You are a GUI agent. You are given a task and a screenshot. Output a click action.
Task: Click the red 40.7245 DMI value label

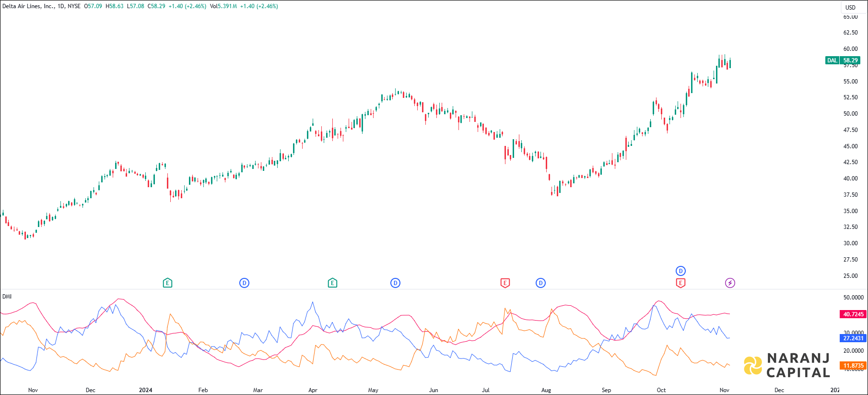(853, 314)
